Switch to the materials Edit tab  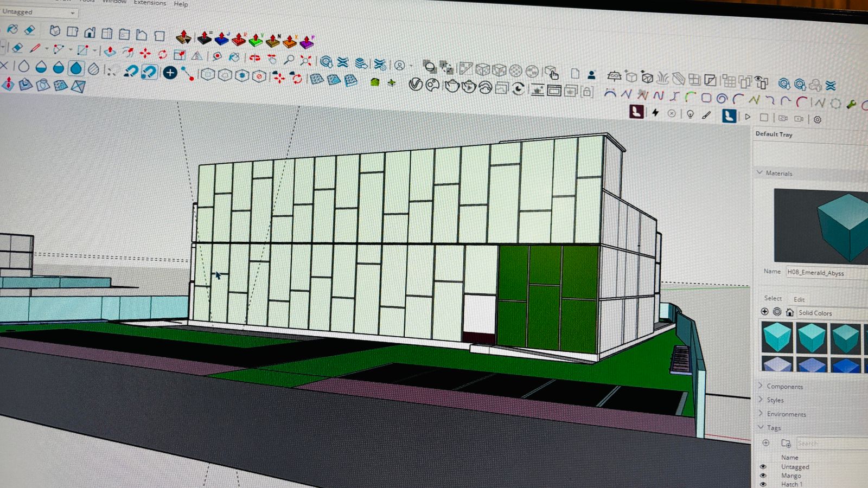click(799, 299)
